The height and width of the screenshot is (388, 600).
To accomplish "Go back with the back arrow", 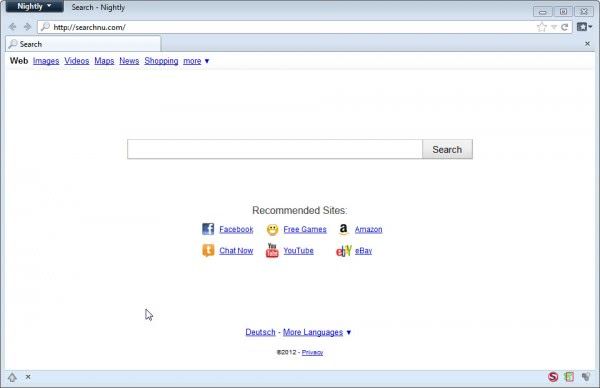I will click(12, 27).
